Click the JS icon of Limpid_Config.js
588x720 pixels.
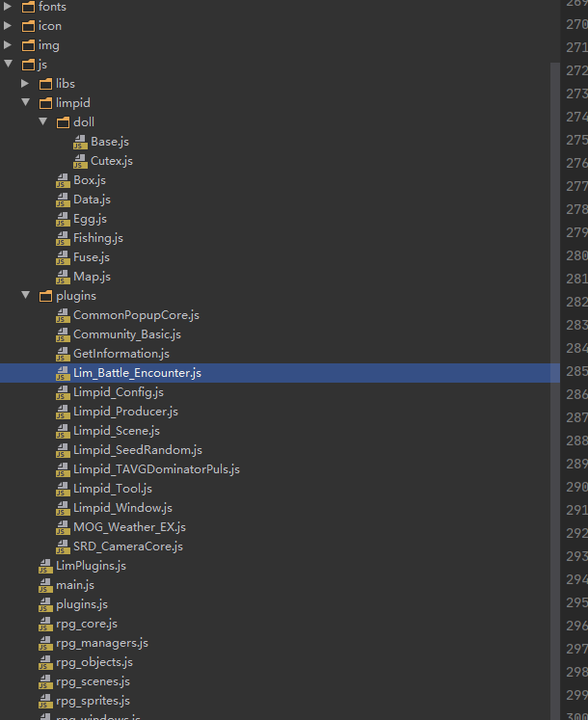point(63,392)
